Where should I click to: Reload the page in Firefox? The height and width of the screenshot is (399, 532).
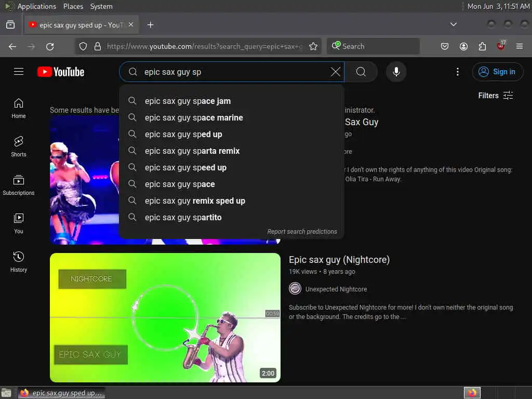click(x=50, y=46)
